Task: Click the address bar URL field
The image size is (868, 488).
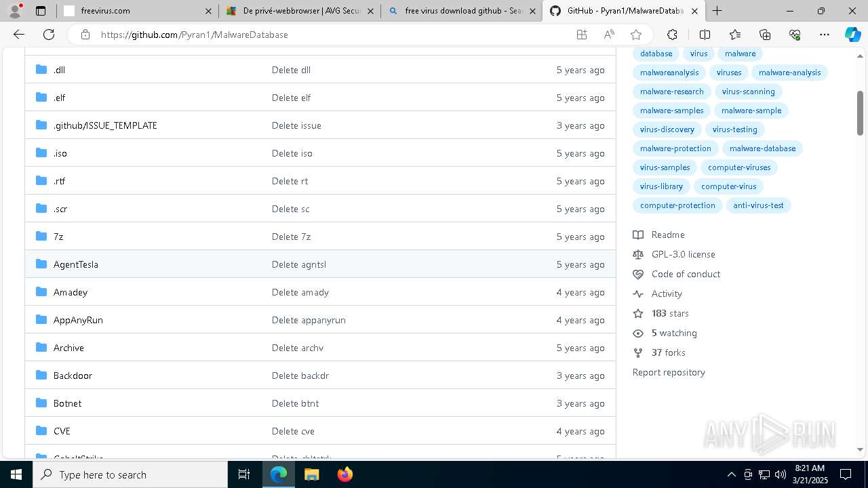Action: pyautogui.click(x=332, y=35)
